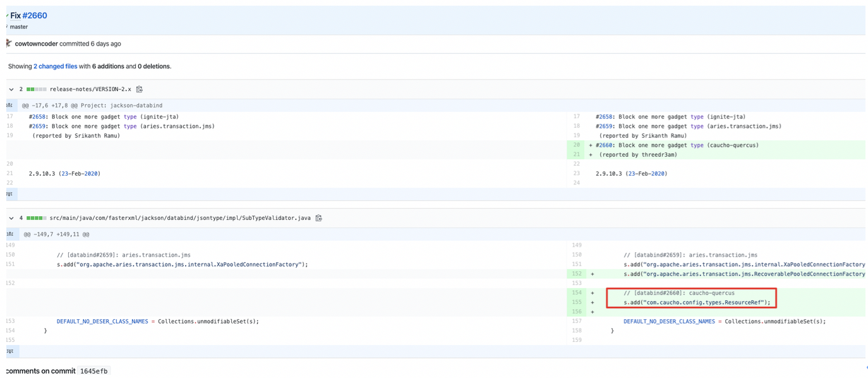The width and height of the screenshot is (868, 378).
Task: Click line number 158 in SubTypeValidator diff
Action: pos(577,331)
